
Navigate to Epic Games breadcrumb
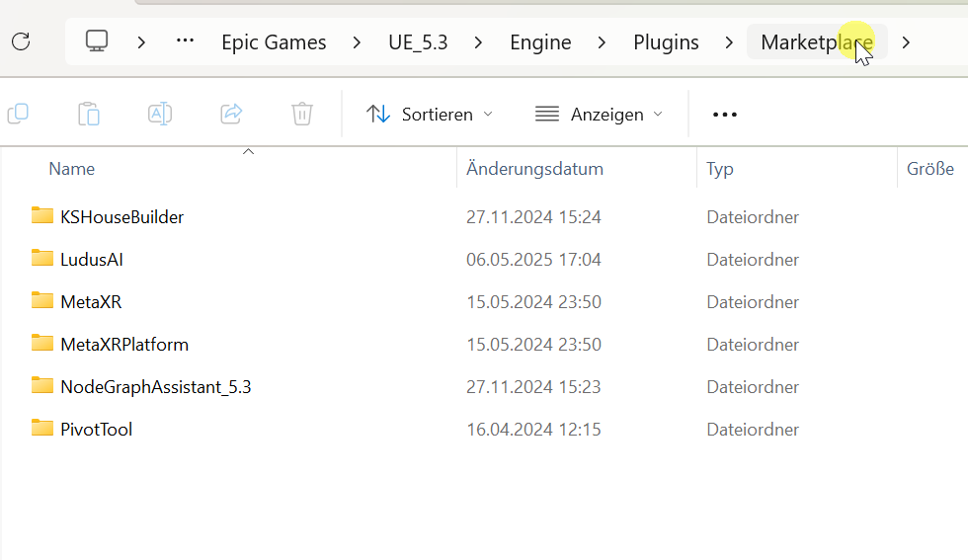274,42
